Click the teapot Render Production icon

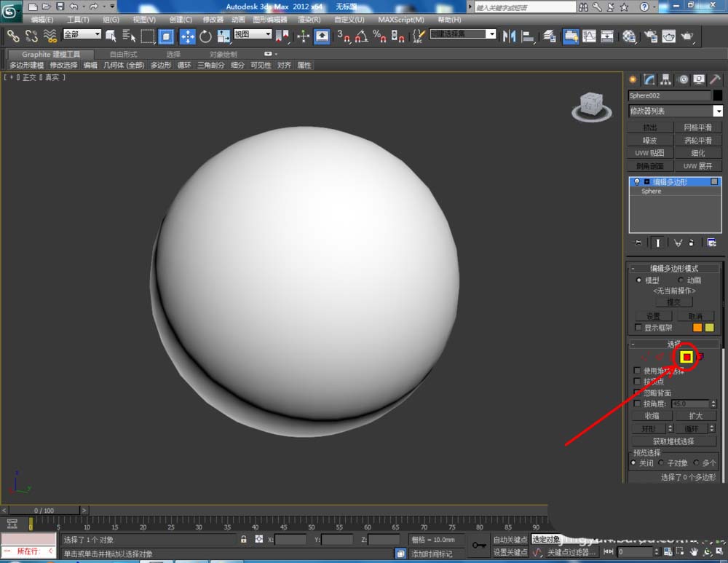[x=687, y=36]
